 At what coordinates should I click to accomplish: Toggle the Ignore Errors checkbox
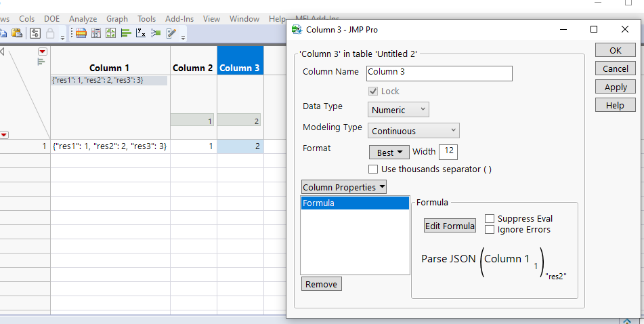point(490,230)
